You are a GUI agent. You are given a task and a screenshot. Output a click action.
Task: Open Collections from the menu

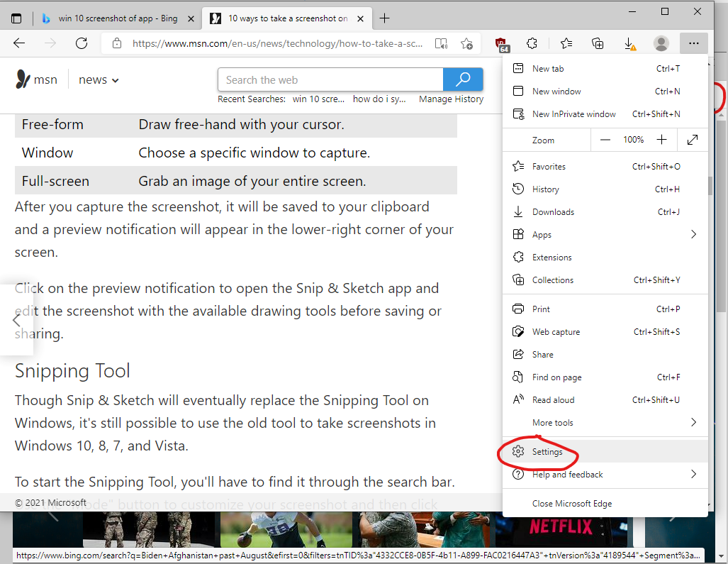(x=605, y=280)
